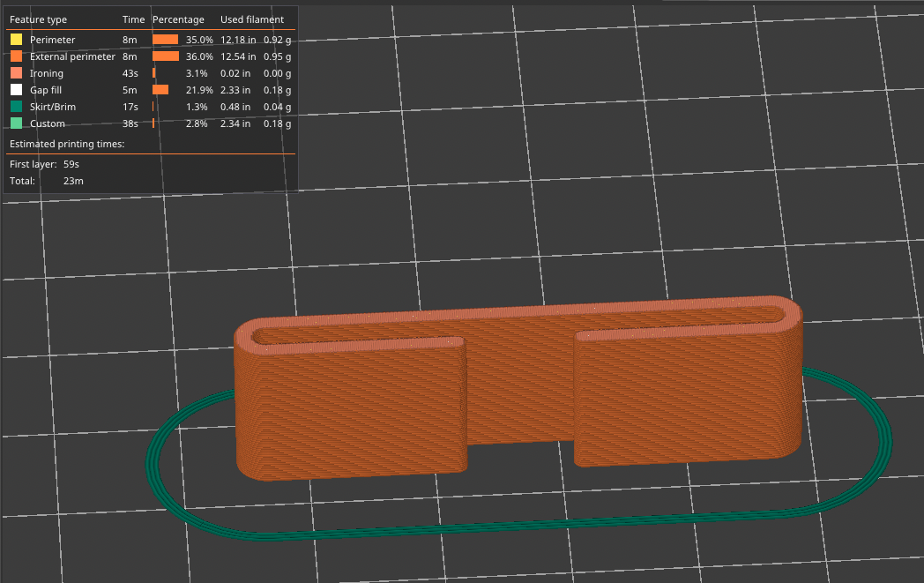Click the white Gap fill swatch
Viewport: 924px width, 583px height.
coord(17,90)
